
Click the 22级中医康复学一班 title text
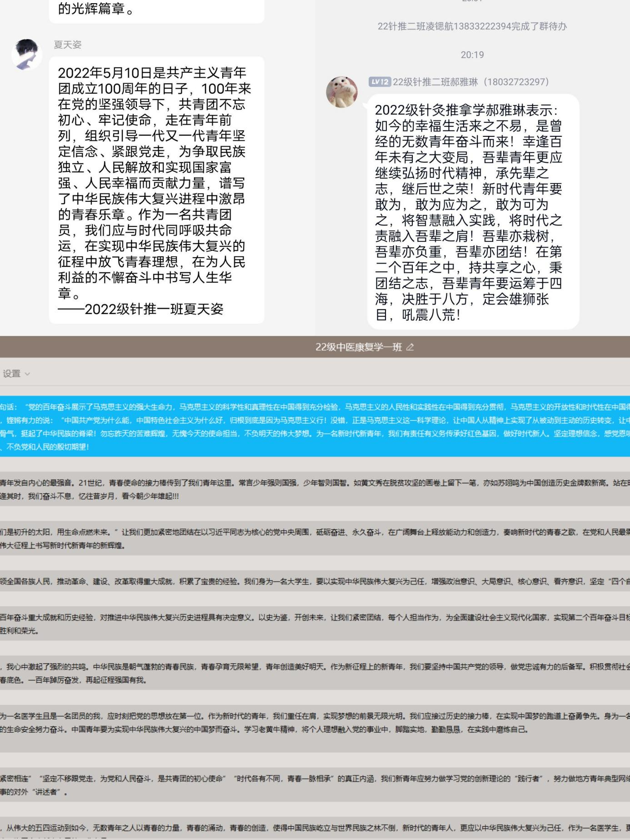tap(358, 347)
